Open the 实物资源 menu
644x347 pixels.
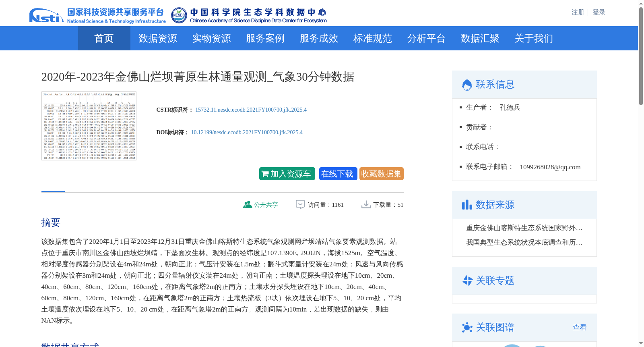[211, 38]
